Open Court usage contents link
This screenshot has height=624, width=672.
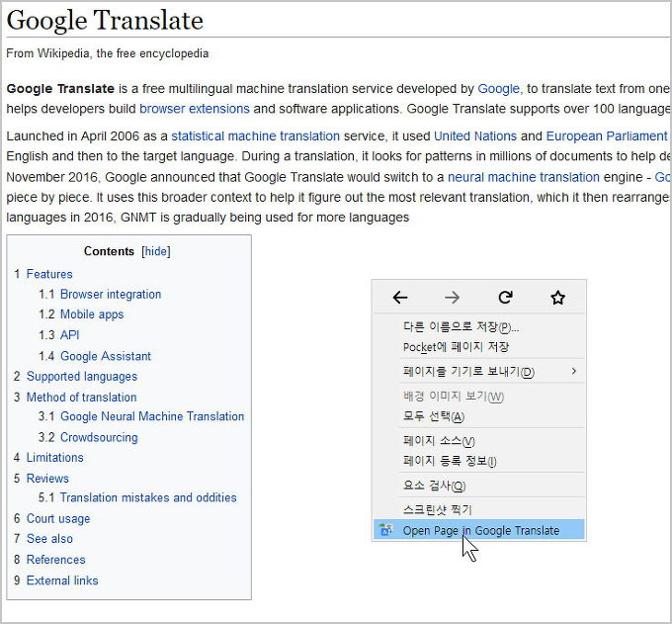tap(58, 518)
